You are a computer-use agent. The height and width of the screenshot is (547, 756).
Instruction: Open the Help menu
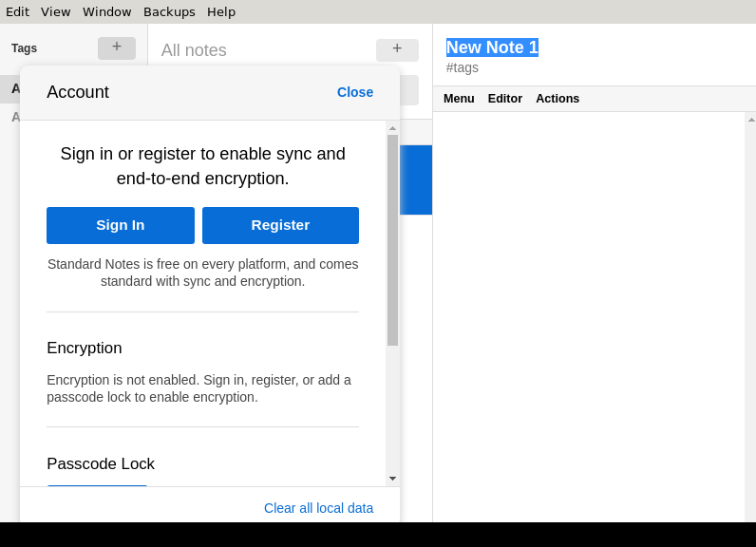pyautogui.click(x=221, y=11)
